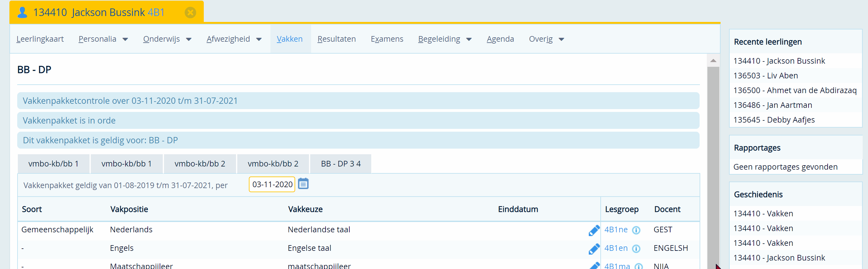868x269 pixels.
Task: Click class label 4B1 in student tab
Action: (156, 13)
